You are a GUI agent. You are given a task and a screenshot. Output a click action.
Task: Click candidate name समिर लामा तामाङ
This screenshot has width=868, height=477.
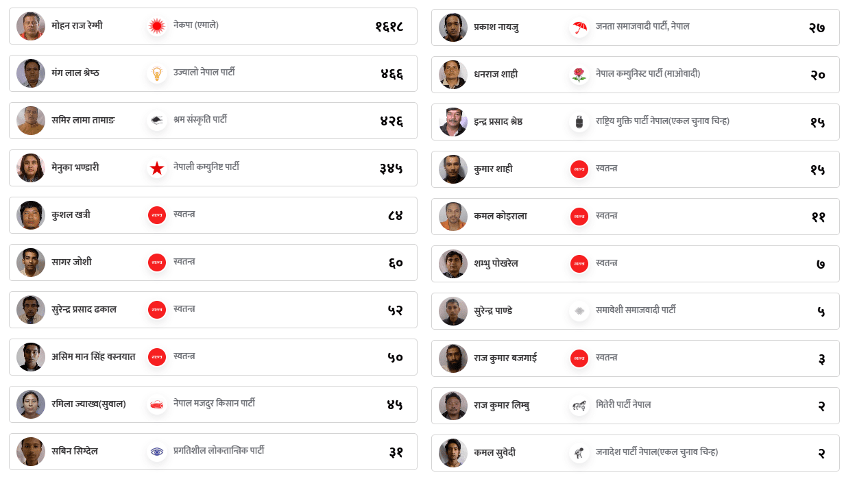83,121
